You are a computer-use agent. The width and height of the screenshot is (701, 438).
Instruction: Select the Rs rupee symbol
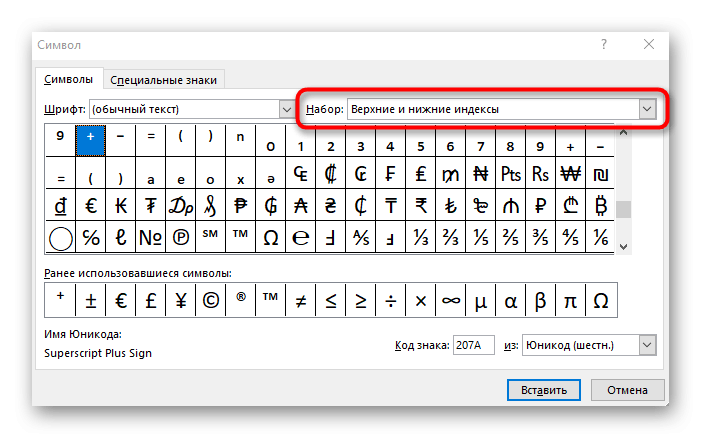(x=541, y=173)
